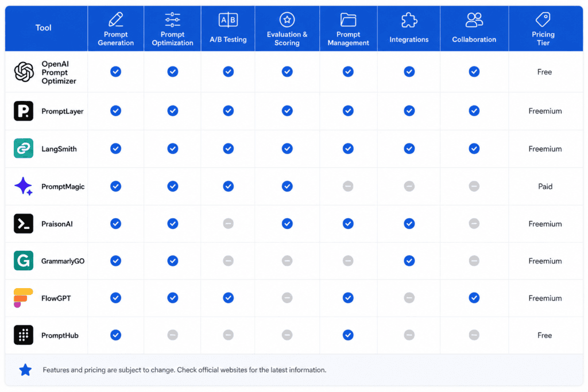Image resolution: width=588 pixels, height=392 pixels.
Task: Click PraisonAI's Integrations checkmark
Action: pos(409,224)
